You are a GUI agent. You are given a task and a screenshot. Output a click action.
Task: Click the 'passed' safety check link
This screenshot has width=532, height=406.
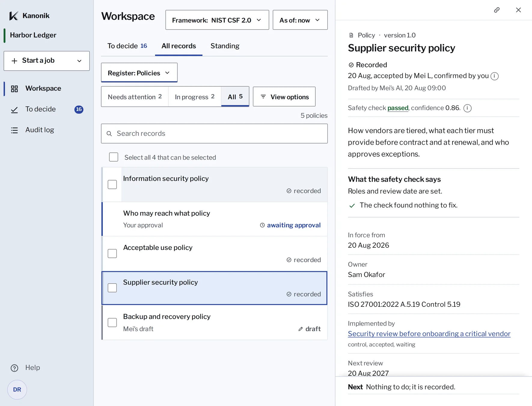(398, 108)
